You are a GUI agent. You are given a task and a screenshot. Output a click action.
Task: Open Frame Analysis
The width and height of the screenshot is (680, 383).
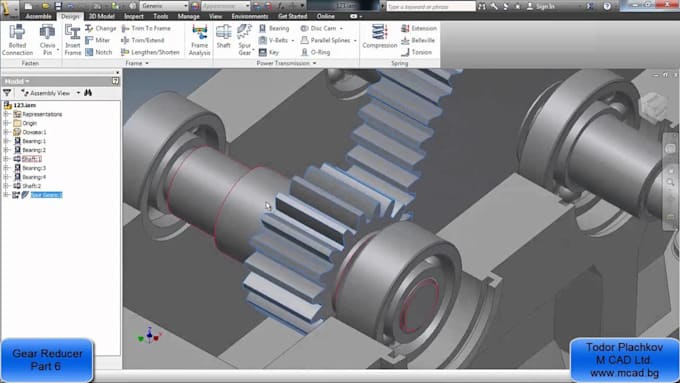(x=199, y=40)
